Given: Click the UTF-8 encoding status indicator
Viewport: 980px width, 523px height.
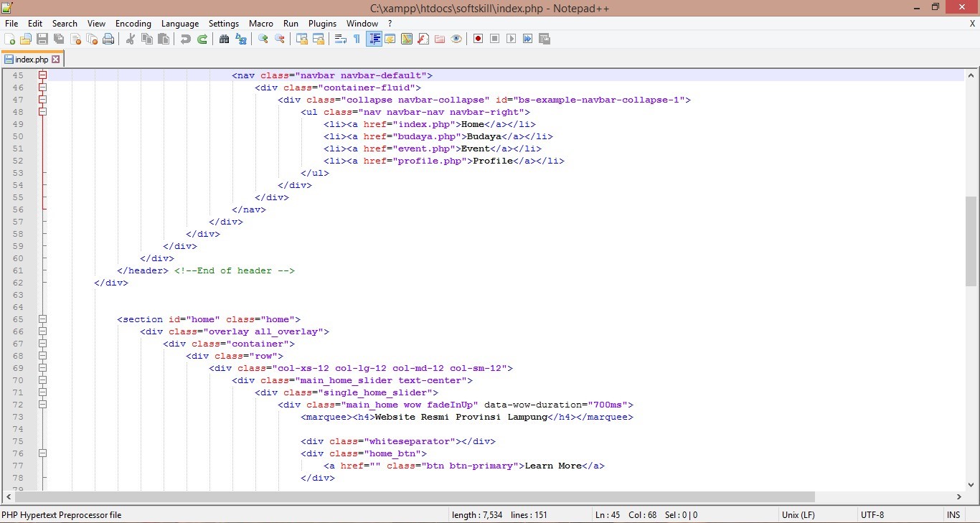Looking at the screenshot, I should click(x=872, y=514).
